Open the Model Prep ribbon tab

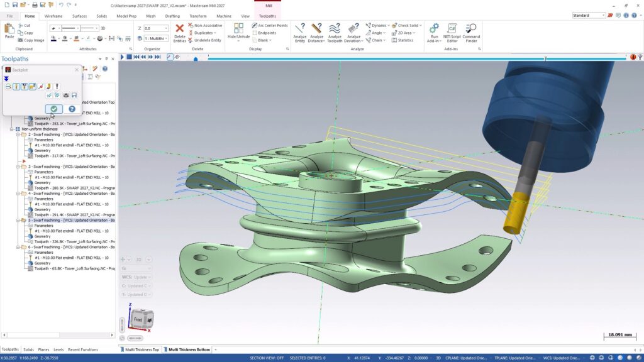(126, 16)
